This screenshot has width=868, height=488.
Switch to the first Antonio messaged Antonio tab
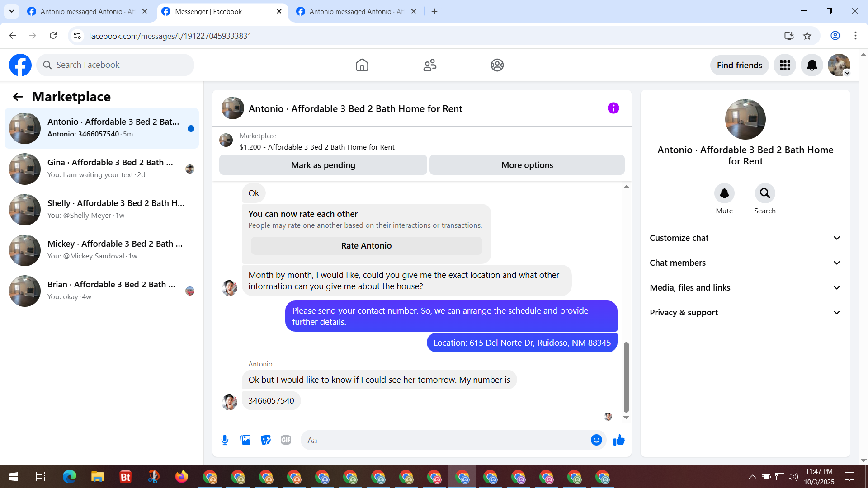tap(88, 12)
